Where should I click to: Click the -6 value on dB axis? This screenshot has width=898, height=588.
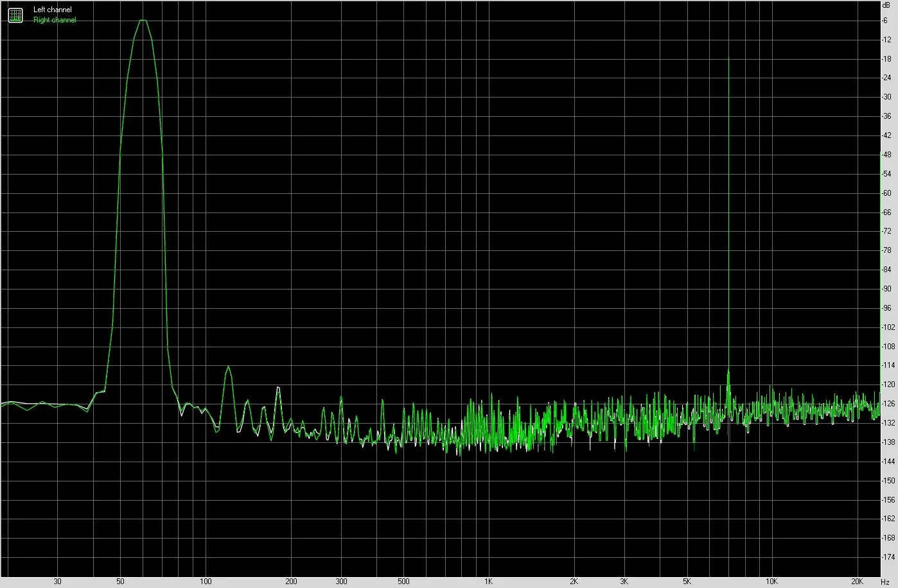coord(885,21)
